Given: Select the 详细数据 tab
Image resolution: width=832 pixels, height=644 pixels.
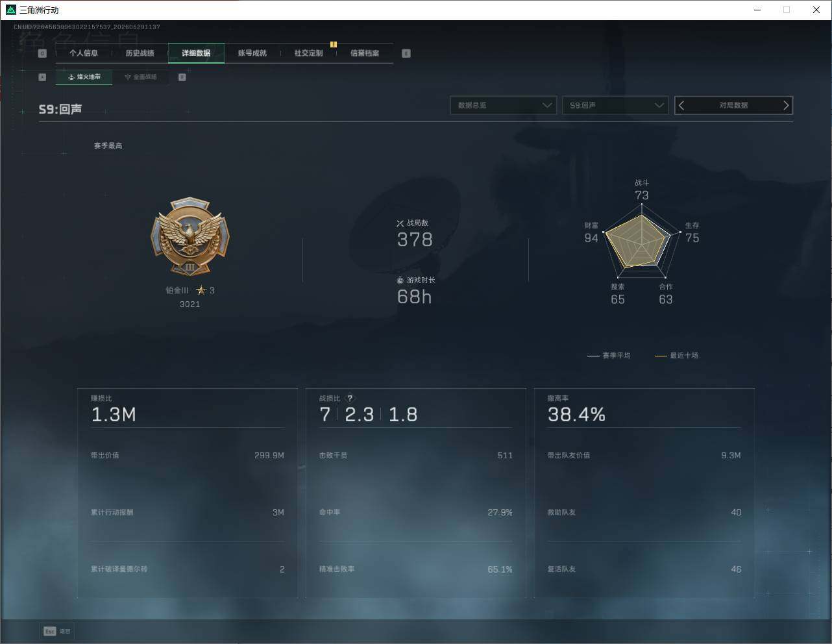Looking at the screenshot, I should [x=196, y=53].
